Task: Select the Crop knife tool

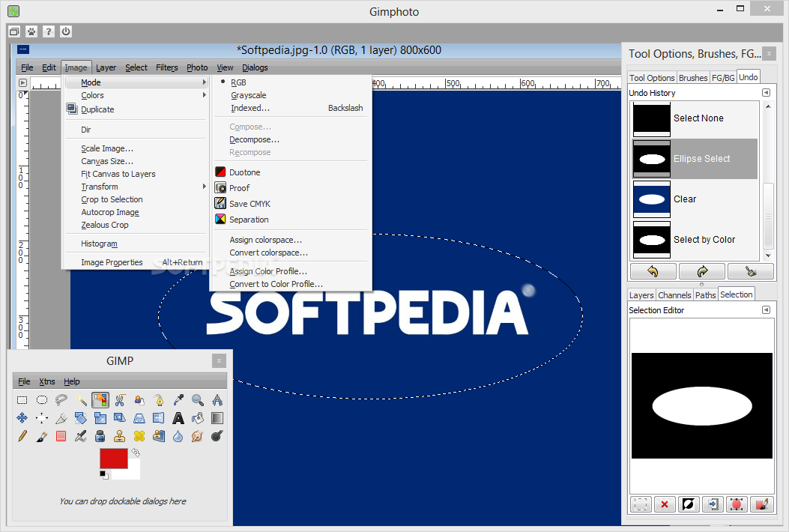Action: (61, 418)
